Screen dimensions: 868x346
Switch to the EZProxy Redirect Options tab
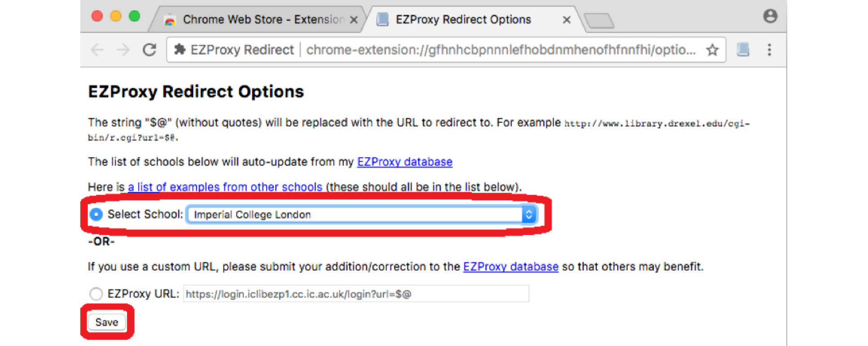(x=463, y=19)
